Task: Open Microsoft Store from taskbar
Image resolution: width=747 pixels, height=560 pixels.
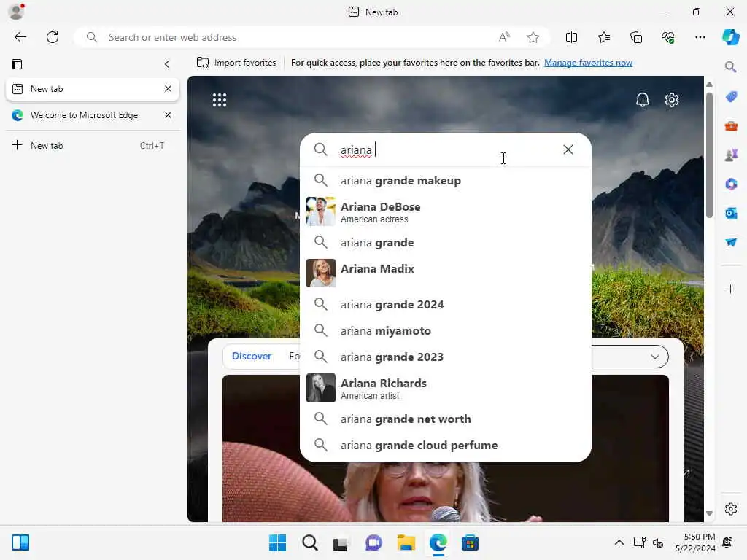Action: click(x=470, y=542)
